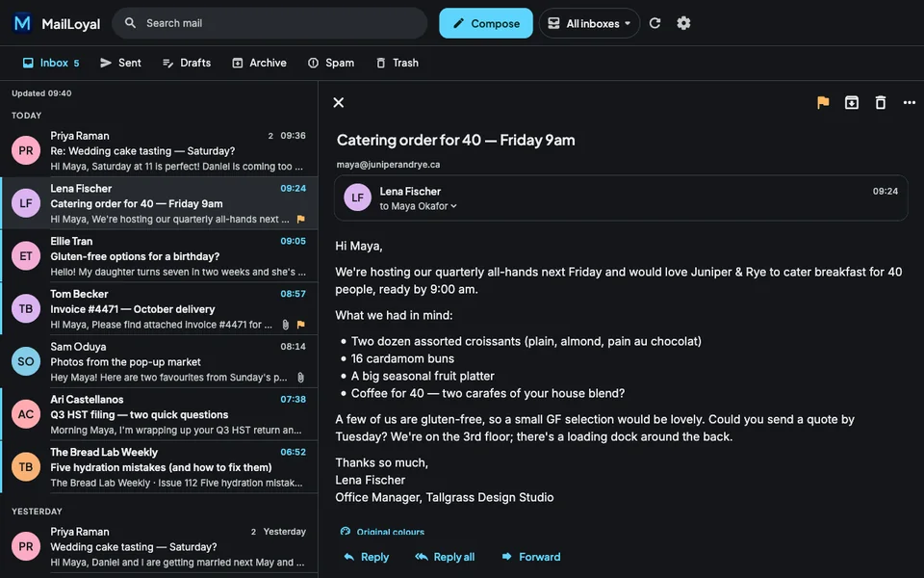The width and height of the screenshot is (924, 578).
Task: Compose a new email
Action: point(486,23)
